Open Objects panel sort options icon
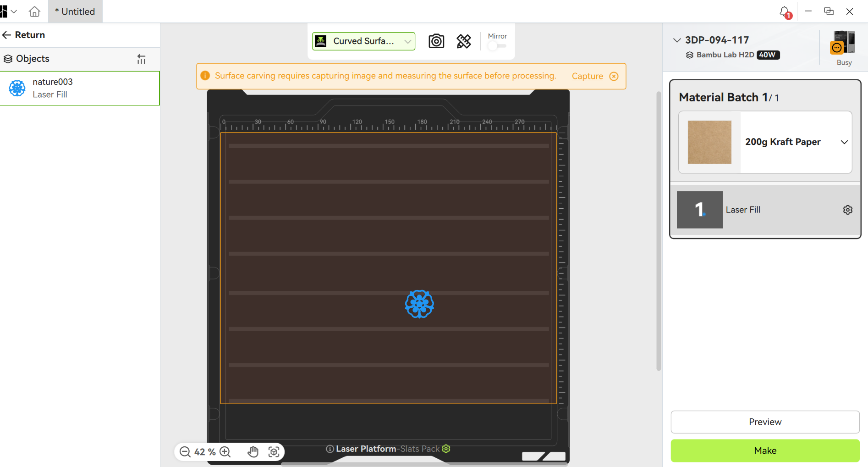 [141, 59]
